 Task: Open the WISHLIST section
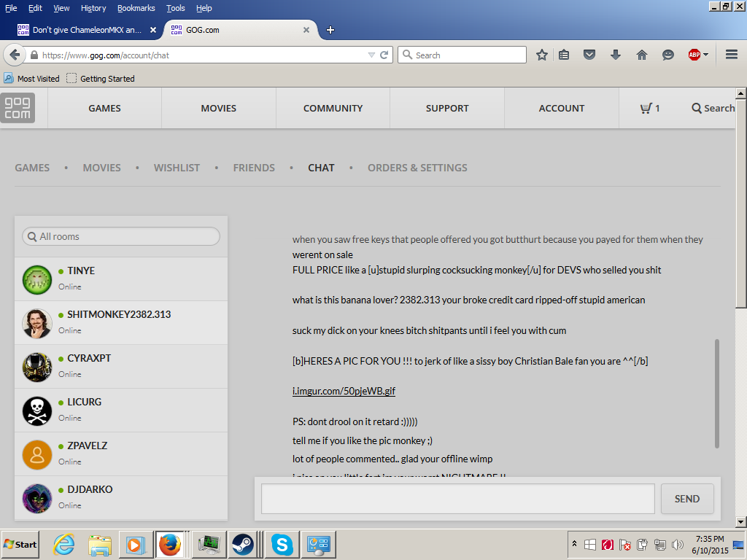point(177,168)
